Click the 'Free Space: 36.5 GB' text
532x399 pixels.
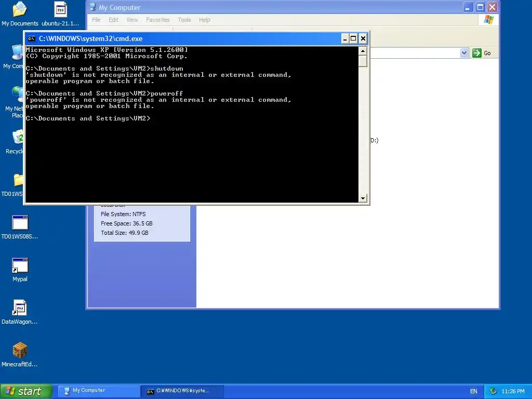point(127,223)
